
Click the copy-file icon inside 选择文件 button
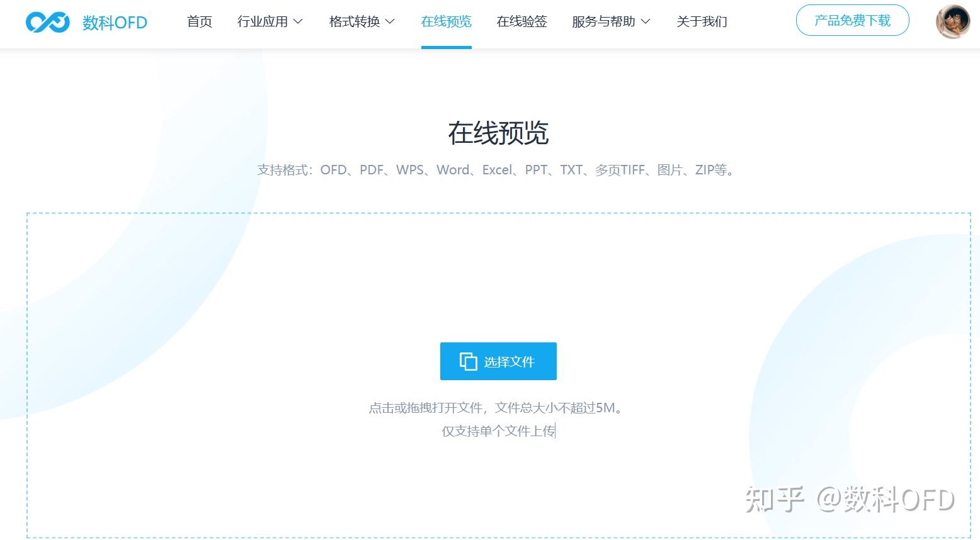click(x=467, y=361)
